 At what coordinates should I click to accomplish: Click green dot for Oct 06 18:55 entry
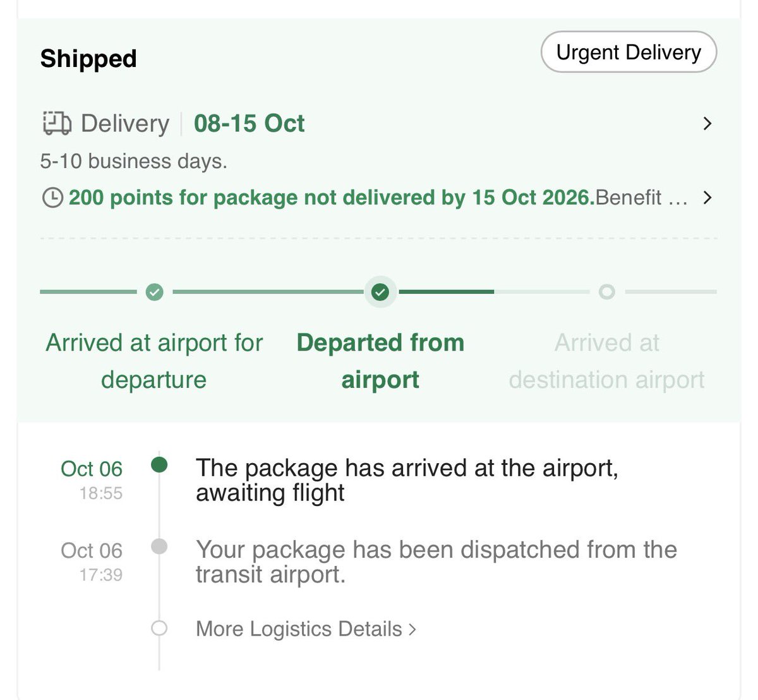tap(159, 465)
